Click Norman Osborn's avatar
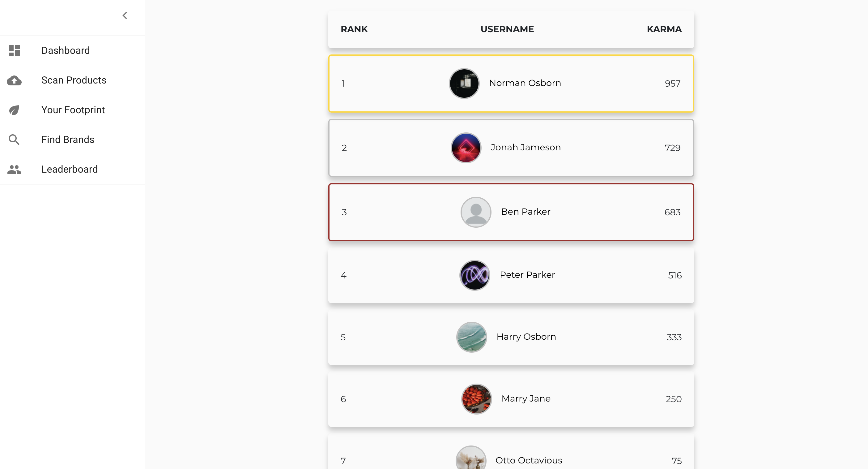Viewport: 868px width, 469px height. tap(464, 83)
